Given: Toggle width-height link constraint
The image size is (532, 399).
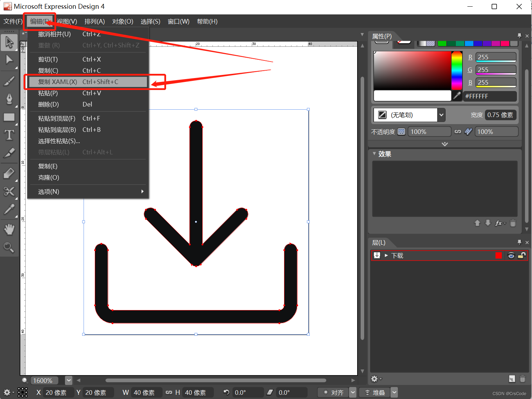Looking at the screenshot, I should click(x=169, y=392).
